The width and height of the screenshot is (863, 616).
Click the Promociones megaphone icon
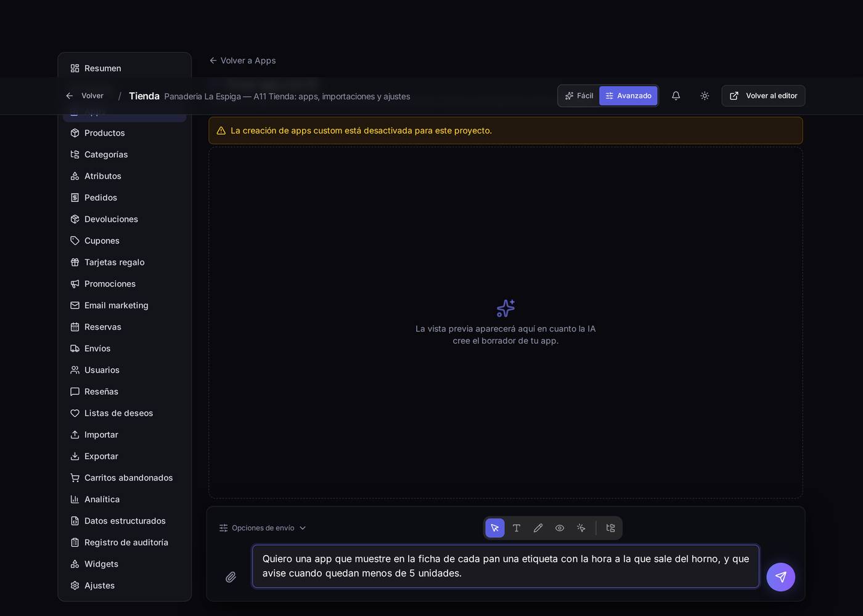click(75, 284)
